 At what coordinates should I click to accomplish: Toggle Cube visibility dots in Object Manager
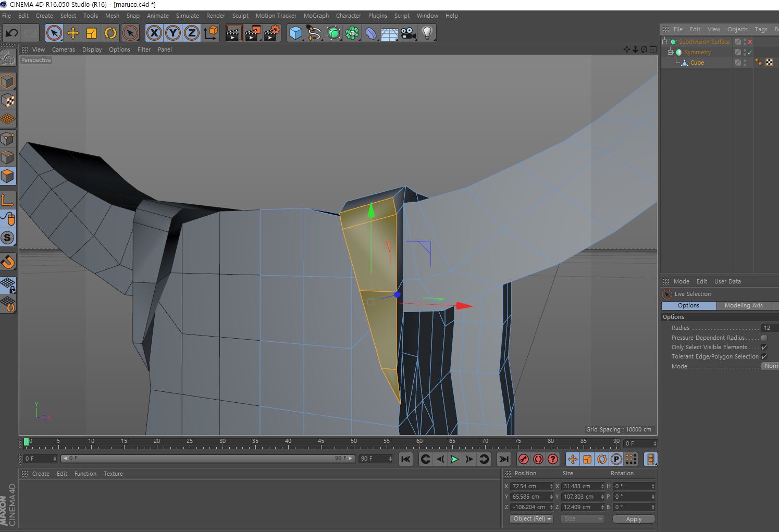click(745, 63)
